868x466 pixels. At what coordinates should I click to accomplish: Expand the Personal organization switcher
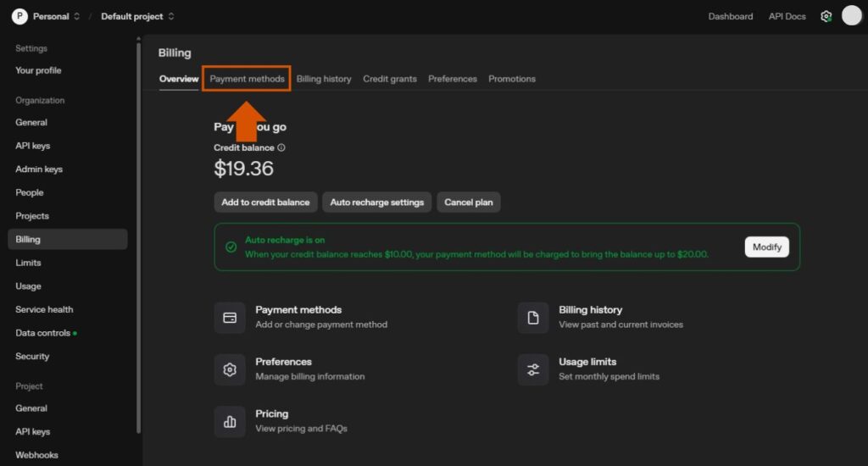point(77,16)
